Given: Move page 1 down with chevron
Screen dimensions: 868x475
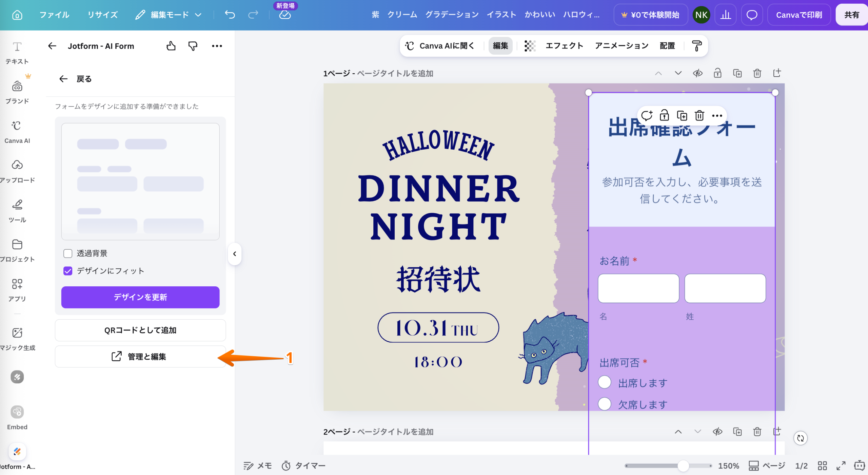Looking at the screenshot, I should tap(678, 73).
